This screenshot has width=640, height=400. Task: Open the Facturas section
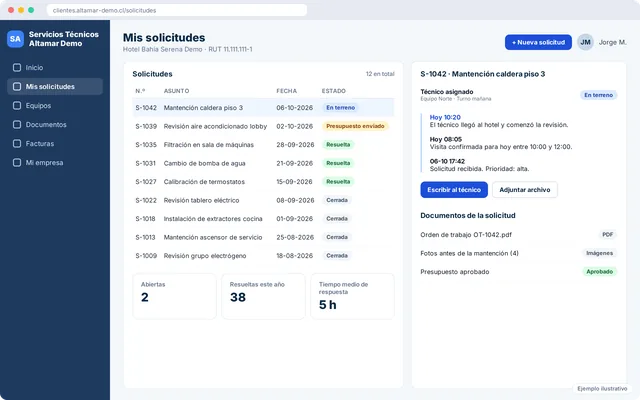55,143
